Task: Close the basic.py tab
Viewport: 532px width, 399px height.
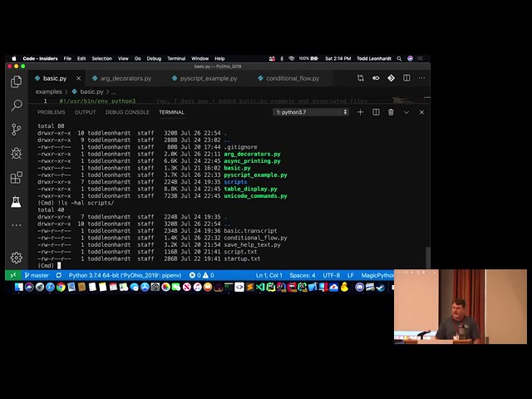Action: 79,78
